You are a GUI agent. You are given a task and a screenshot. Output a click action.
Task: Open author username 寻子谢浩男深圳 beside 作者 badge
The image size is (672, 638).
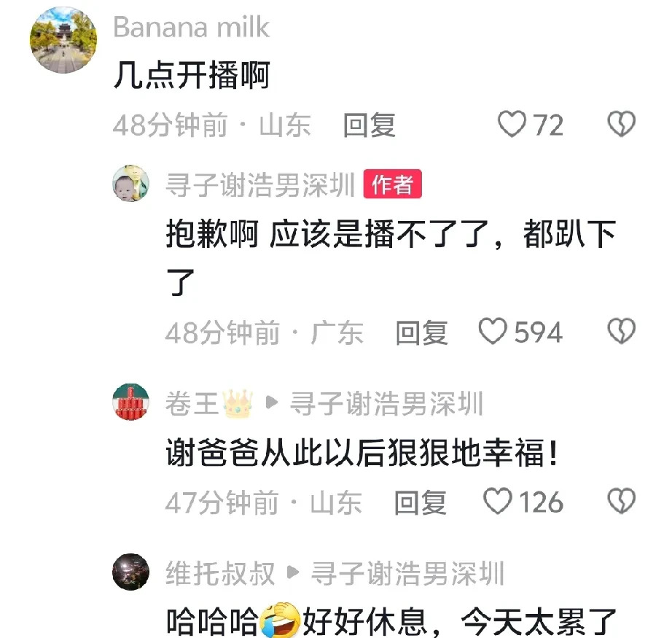coord(261,184)
